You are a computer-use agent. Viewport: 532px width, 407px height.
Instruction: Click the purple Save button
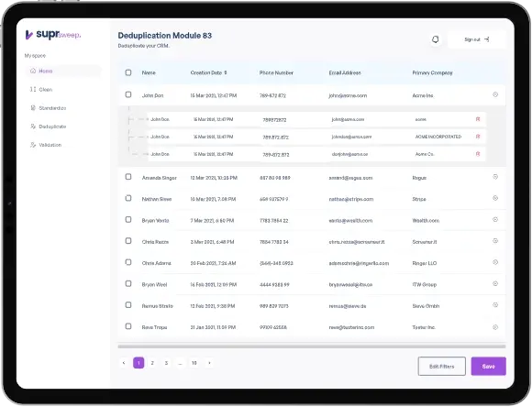(x=489, y=367)
